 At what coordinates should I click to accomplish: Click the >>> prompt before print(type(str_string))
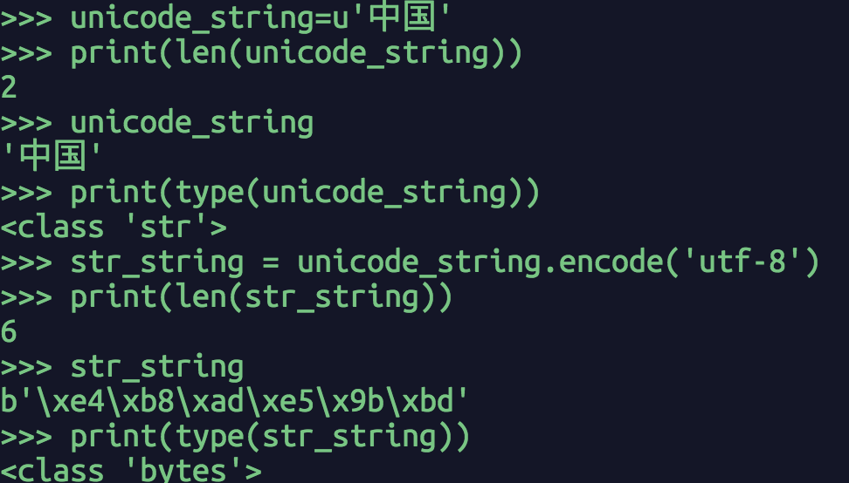click(x=26, y=437)
